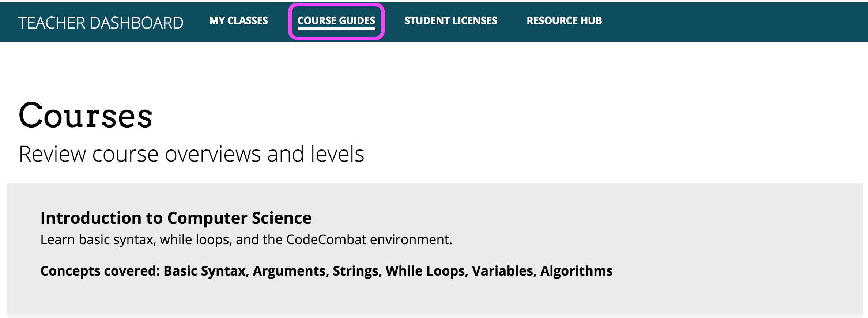868x318 pixels.
Task: Open the Introduction to Computer Science course
Action: [x=176, y=218]
